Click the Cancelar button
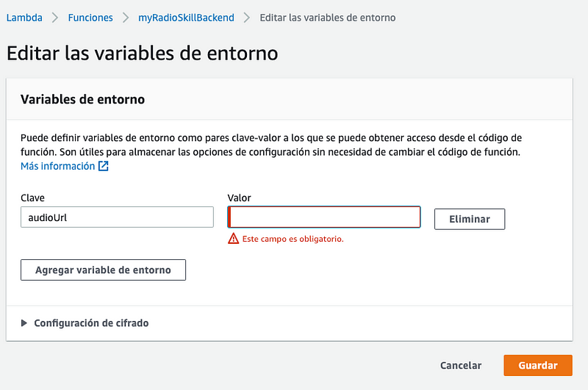 click(461, 365)
